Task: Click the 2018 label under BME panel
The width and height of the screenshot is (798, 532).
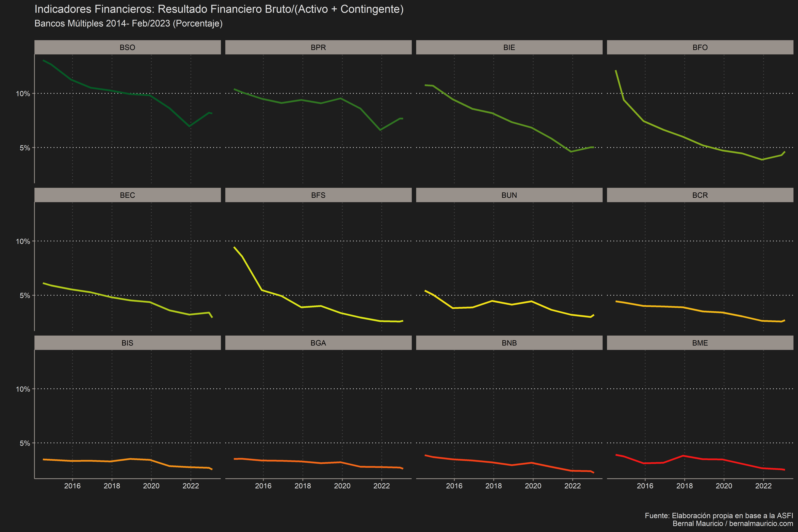Action: (x=685, y=486)
